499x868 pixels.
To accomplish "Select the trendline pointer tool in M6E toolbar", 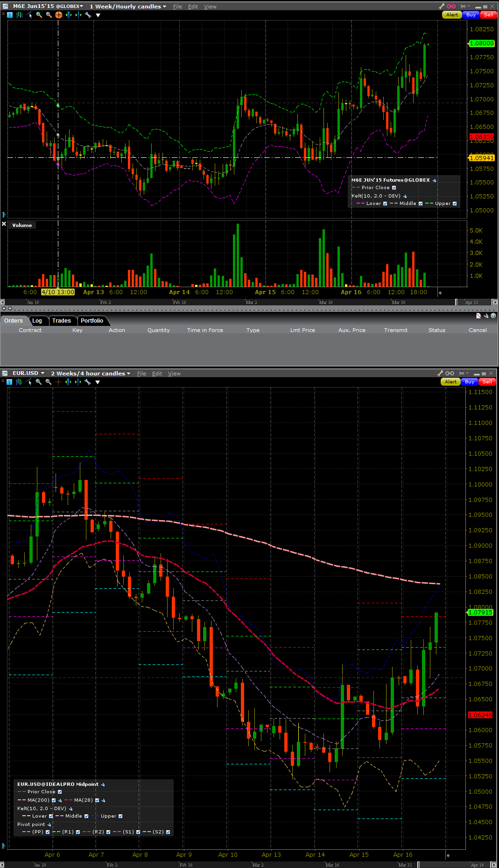I will click(x=29, y=15).
